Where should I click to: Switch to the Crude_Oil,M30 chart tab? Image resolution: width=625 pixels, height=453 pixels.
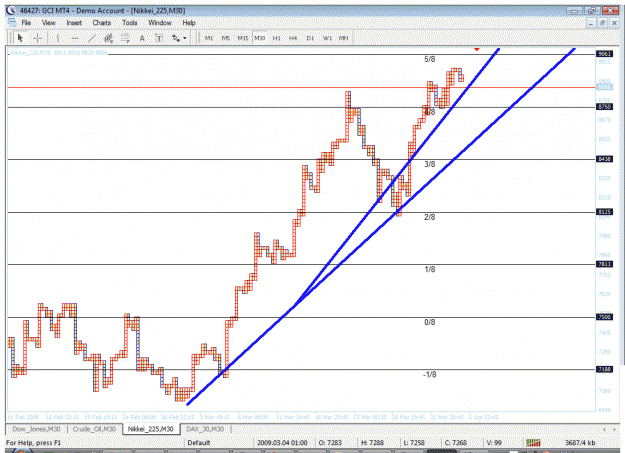94,429
